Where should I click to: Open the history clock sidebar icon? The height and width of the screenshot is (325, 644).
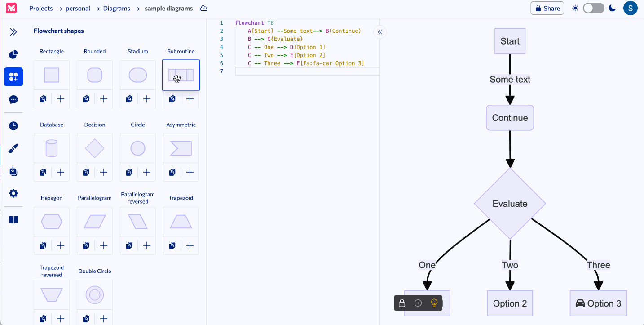tap(13, 126)
